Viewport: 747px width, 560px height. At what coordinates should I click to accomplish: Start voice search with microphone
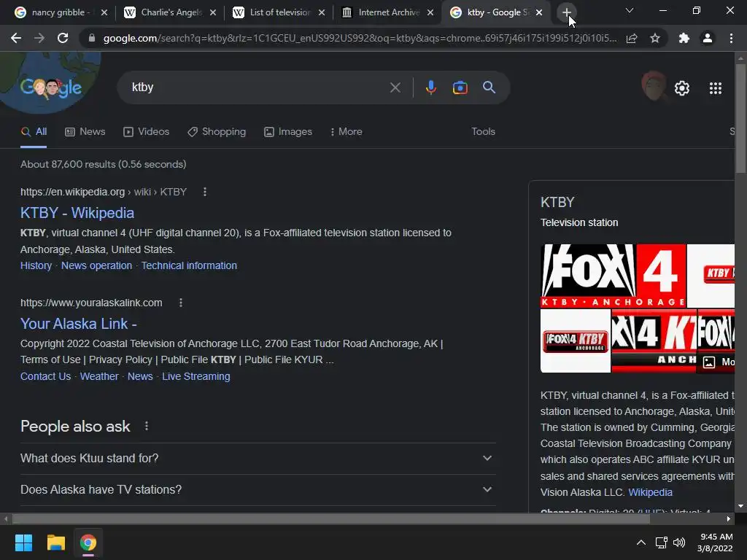click(430, 87)
